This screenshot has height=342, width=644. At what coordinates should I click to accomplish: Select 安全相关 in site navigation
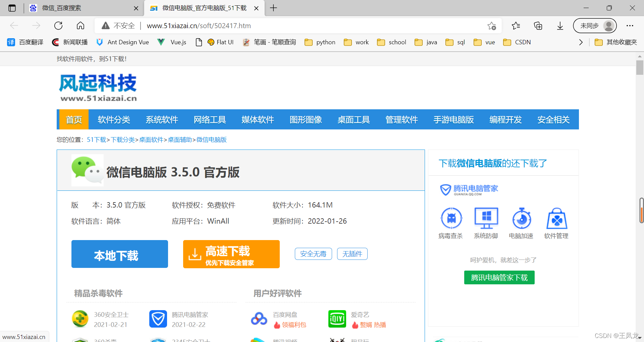click(553, 119)
